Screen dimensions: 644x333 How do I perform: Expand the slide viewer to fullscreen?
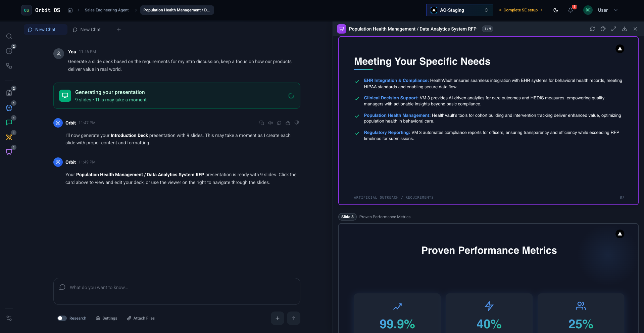tap(613, 29)
